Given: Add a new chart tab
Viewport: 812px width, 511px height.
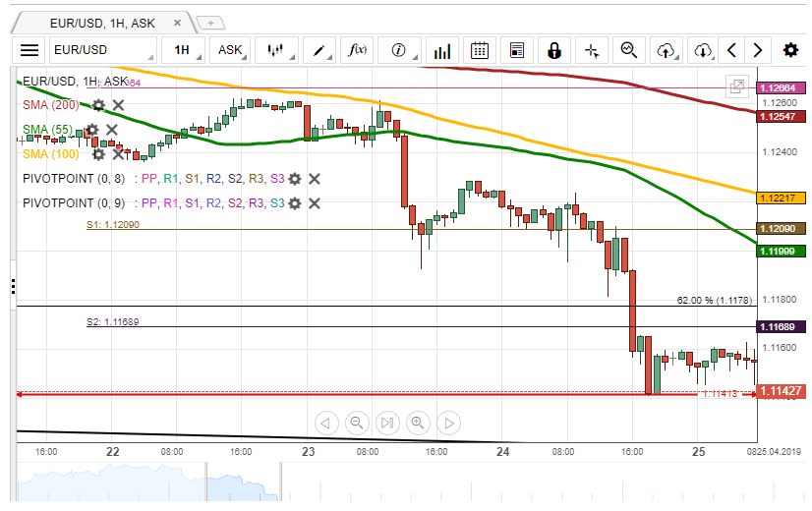Looking at the screenshot, I should pyautogui.click(x=210, y=22).
